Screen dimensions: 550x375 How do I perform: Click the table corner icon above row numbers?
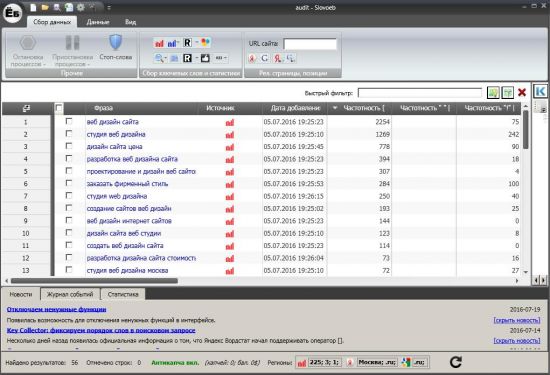click(26, 108)
